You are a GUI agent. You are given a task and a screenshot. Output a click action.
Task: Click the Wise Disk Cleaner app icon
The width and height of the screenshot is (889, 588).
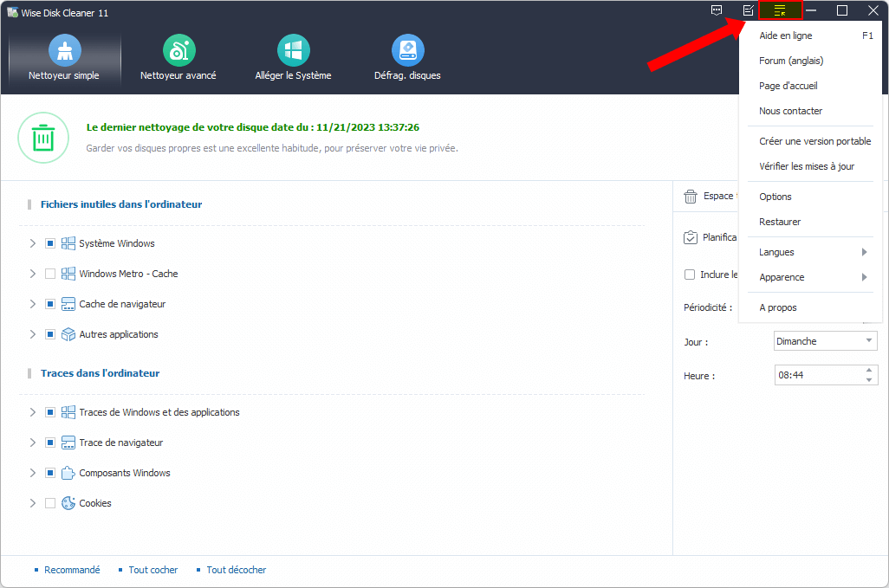click(12, 12)
